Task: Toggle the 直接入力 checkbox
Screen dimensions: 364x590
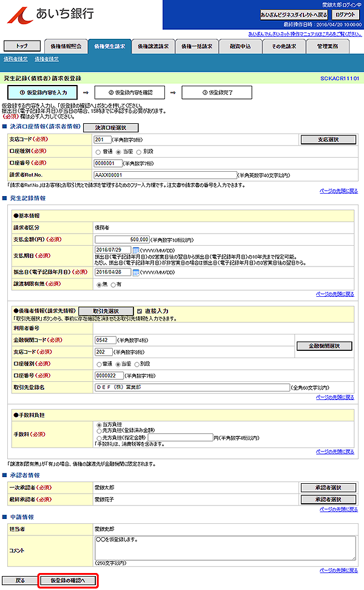Action: click(x=140, y=311)
